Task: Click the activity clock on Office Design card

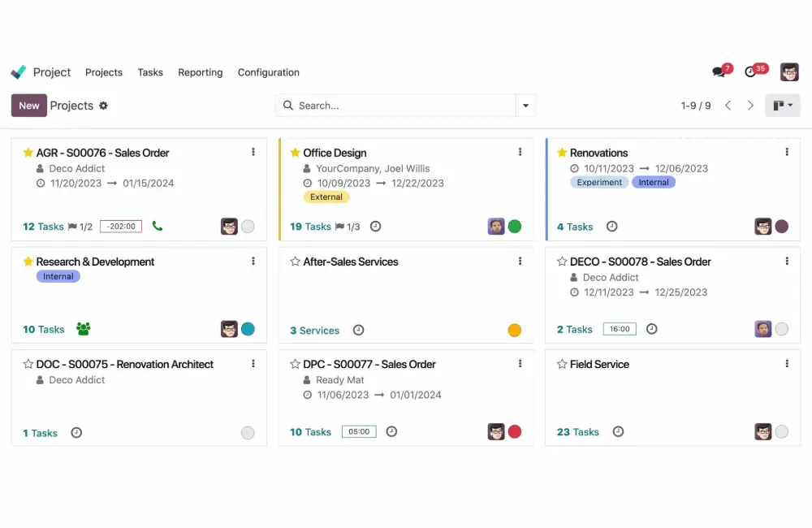Action: (375, 227)
